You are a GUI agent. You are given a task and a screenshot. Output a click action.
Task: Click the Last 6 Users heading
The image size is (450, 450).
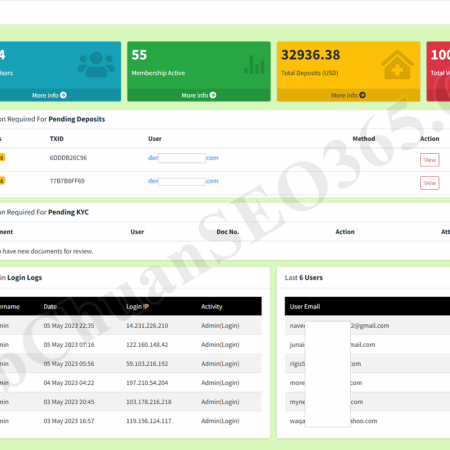304,278
